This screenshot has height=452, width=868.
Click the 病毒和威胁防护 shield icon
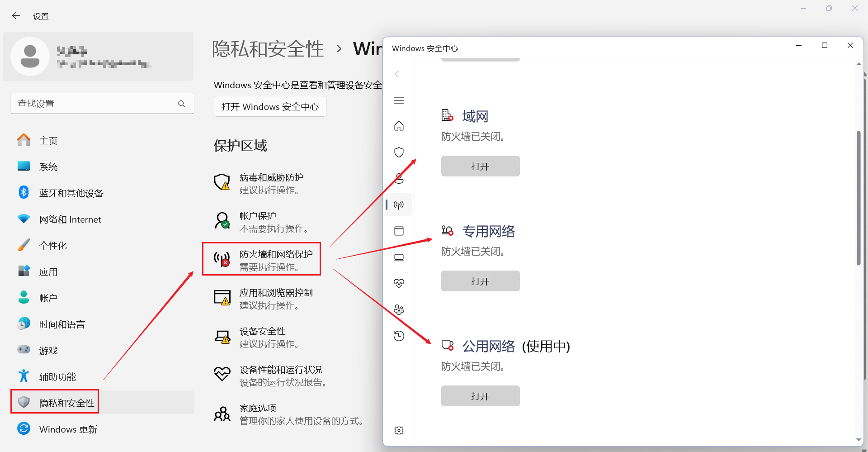tap(222, 182)
